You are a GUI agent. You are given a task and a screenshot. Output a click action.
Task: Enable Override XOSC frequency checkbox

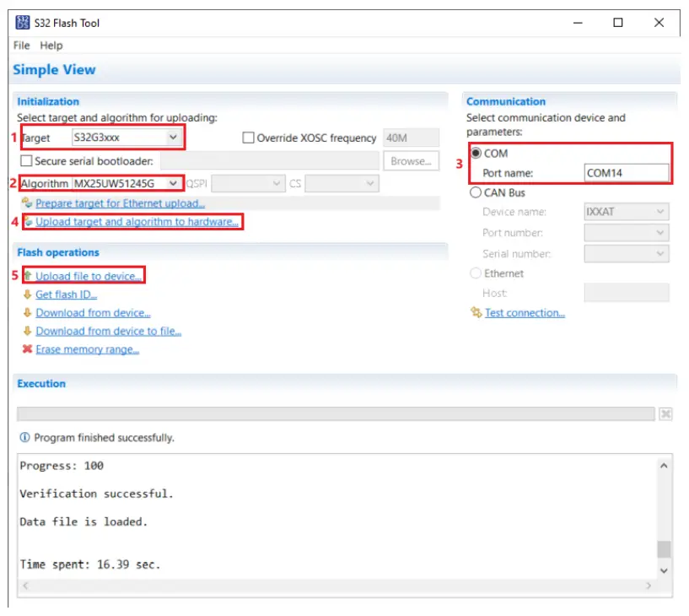(x=248, y=138)
